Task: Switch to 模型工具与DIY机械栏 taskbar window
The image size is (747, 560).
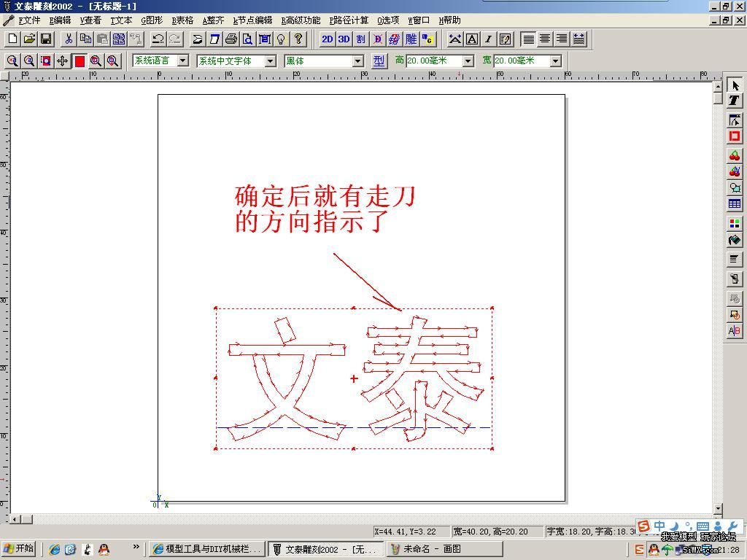Action: (207, 549)
